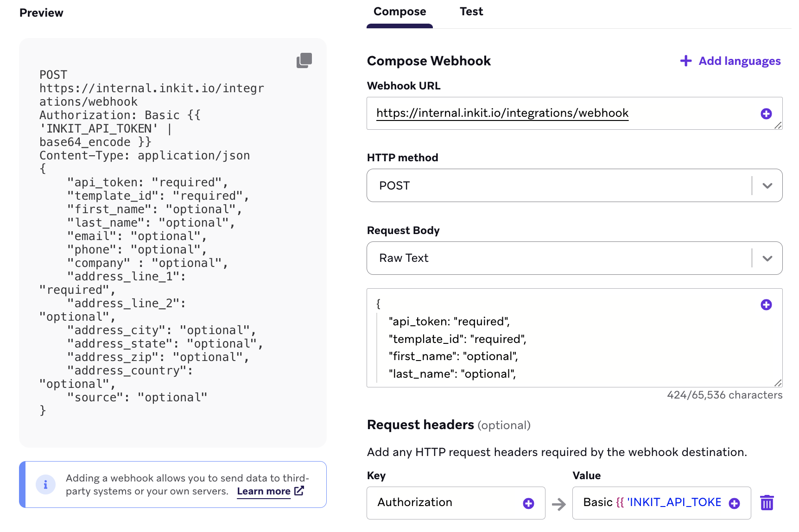Click the Preview heading

coord(41,13)
